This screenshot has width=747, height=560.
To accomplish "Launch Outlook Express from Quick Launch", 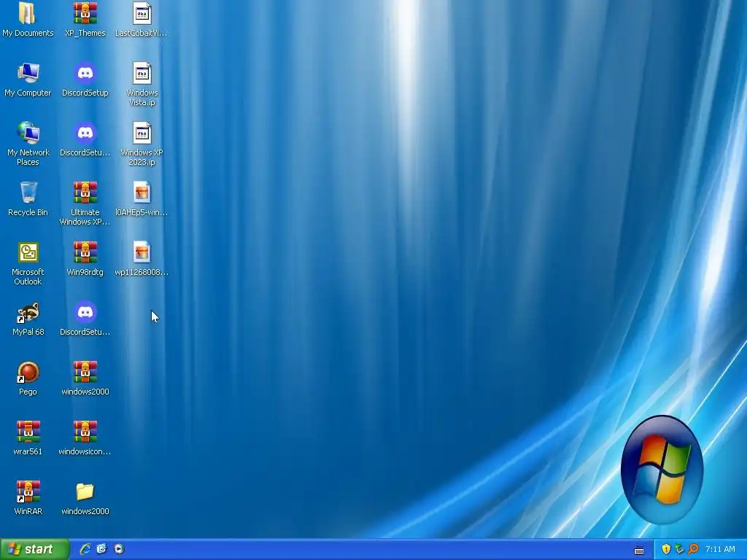I will 102,549.
